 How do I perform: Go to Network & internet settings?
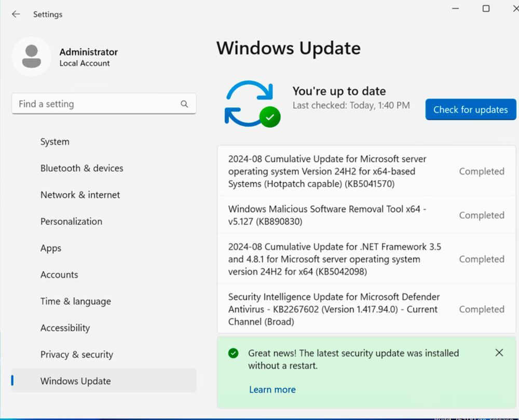click(80, 195)
